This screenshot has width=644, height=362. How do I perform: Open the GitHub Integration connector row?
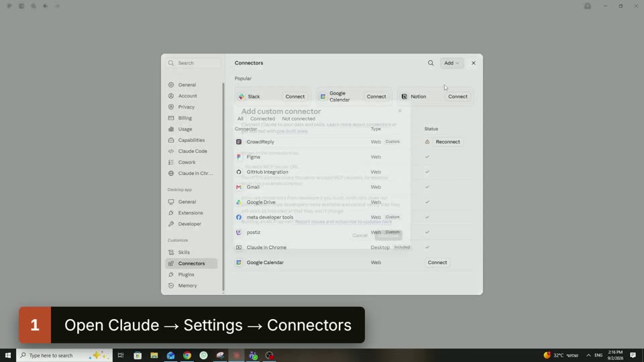click(x=354, y=172)
